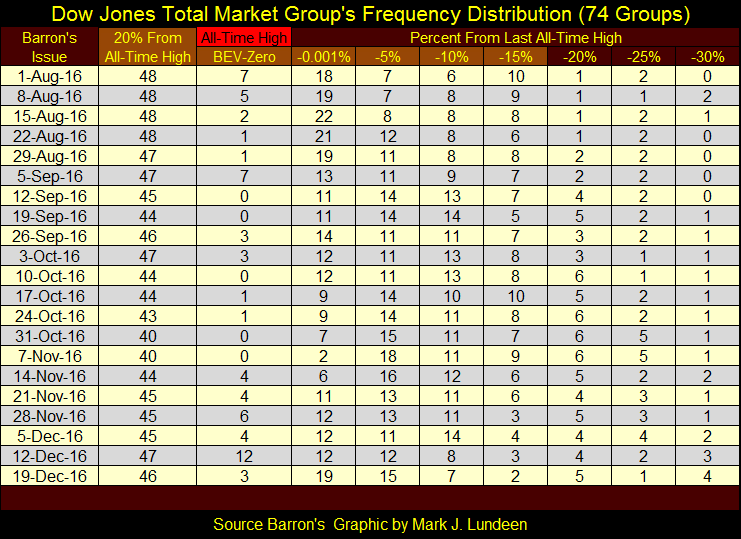Select the chart title text
This screenshot has height=539, width=741.
point(370,14)
